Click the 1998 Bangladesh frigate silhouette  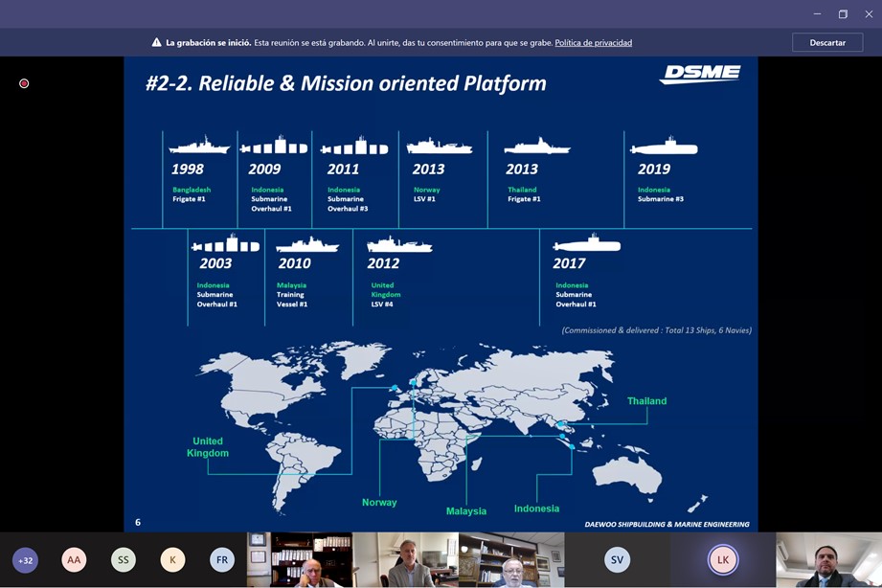coord(199,146)
